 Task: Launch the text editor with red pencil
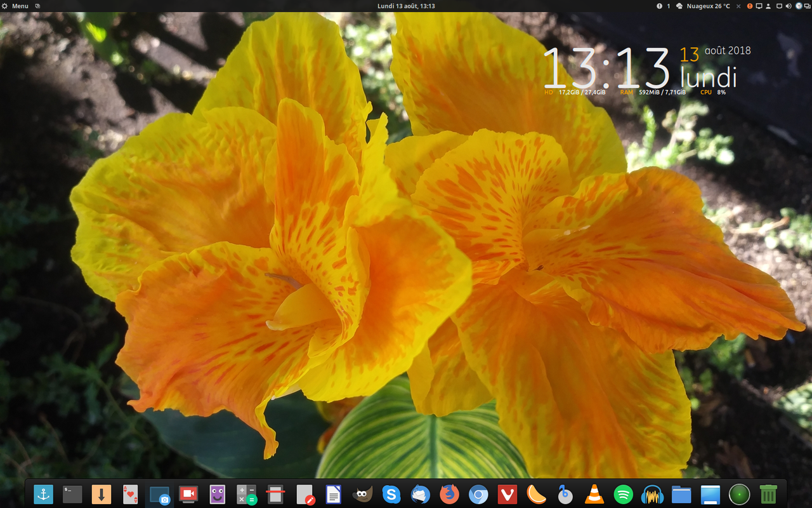[304, 494]
